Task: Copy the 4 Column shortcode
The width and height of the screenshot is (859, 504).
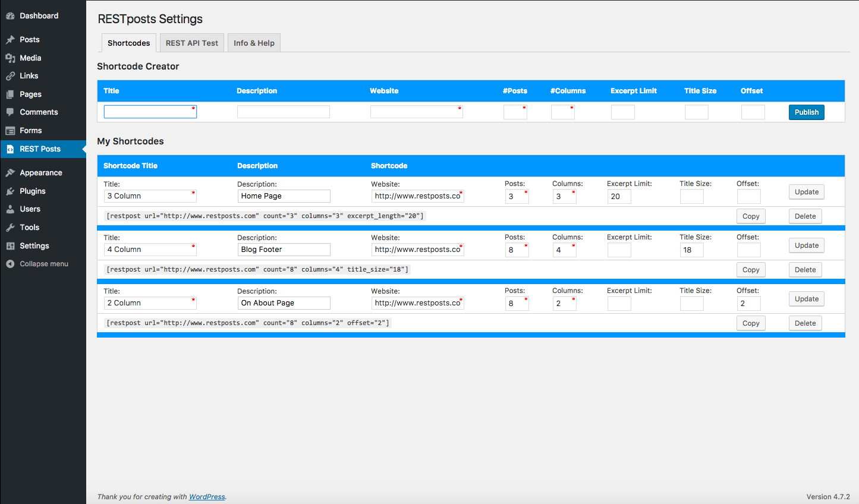Action: click(x=751, y=270)
